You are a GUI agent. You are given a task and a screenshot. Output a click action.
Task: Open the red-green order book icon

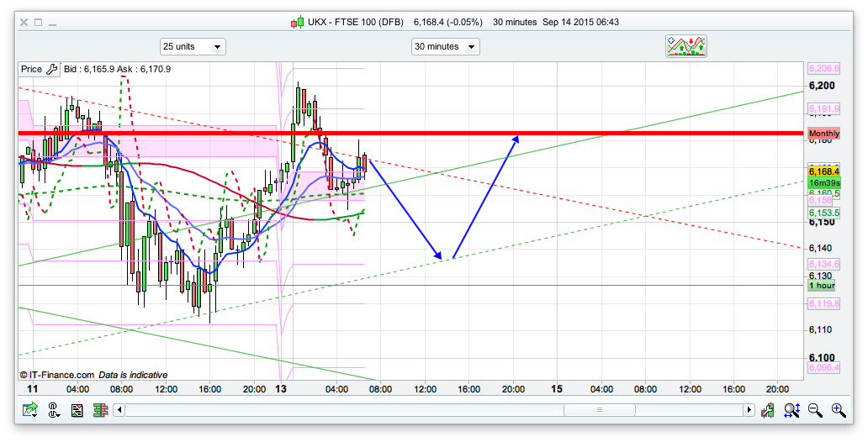(x=100, y=410)
